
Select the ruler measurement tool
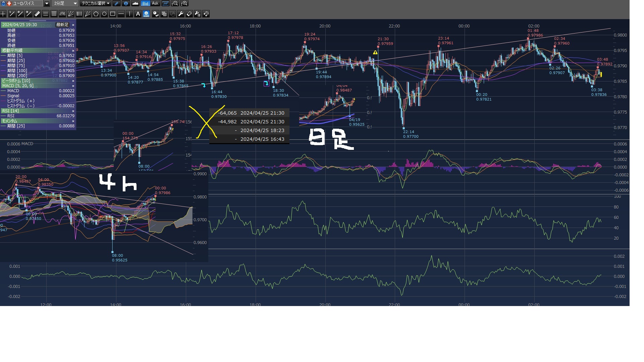[x=37, y=14]
